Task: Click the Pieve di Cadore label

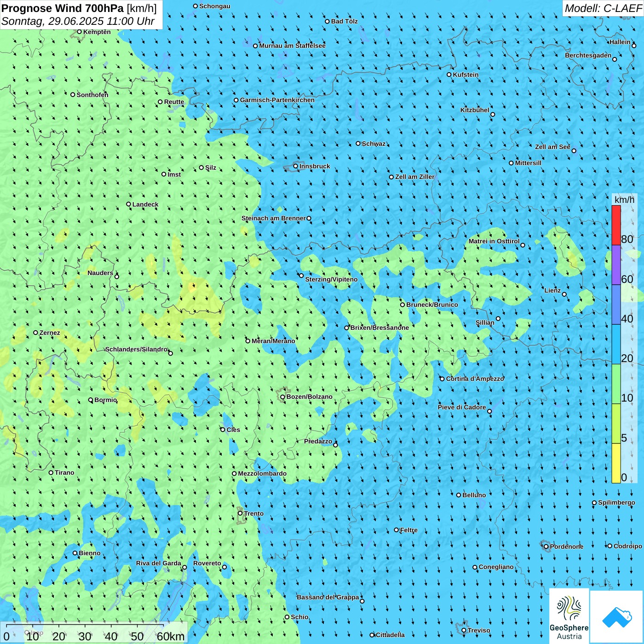Action: (462, 407)
